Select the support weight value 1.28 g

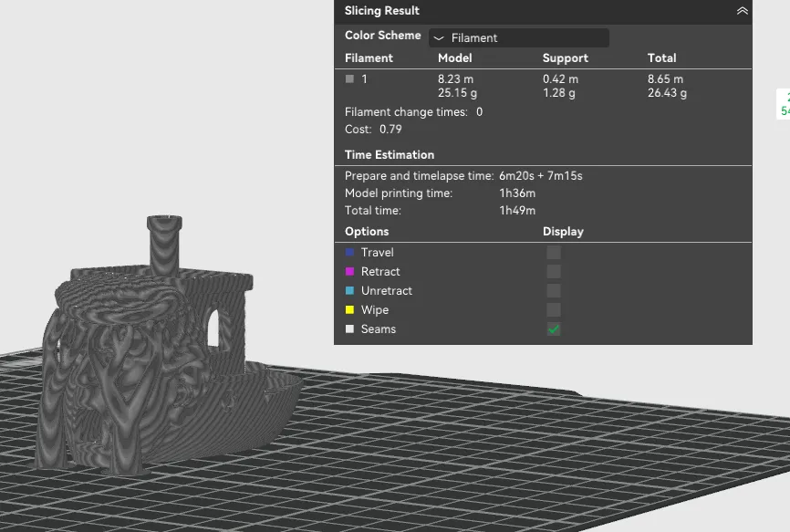[558, 93]
